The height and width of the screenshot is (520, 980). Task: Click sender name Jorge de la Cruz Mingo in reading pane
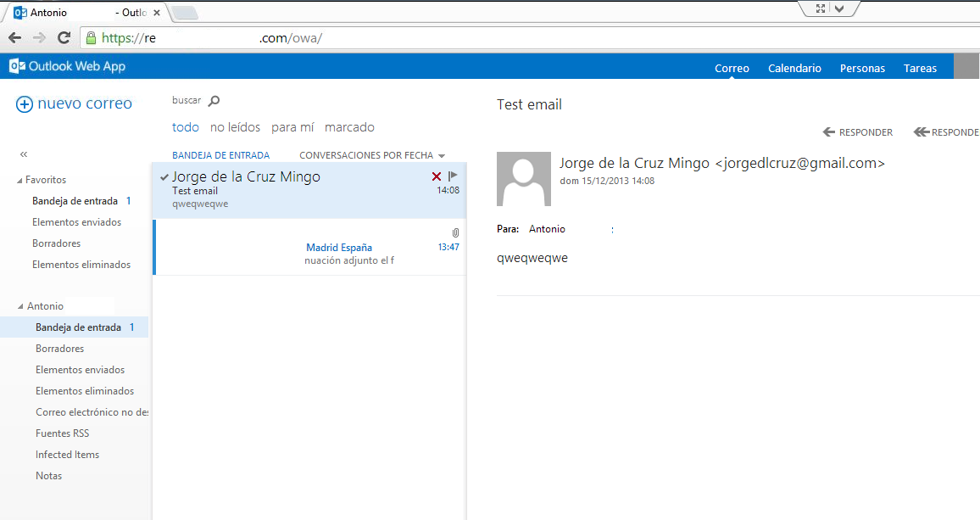pyautogui.click(x=634, y=164)
